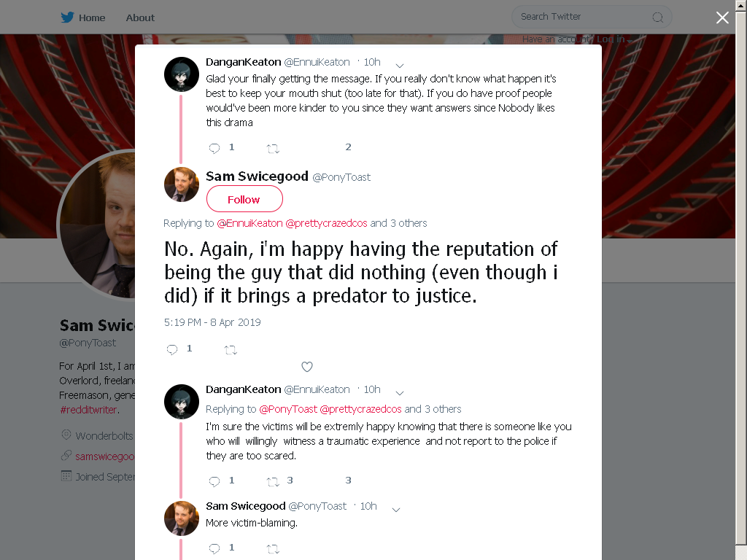Viewport: 747px width, 560px height.
Task: Retweet the first DanganKeaton tweet
Action: (273, 149)
